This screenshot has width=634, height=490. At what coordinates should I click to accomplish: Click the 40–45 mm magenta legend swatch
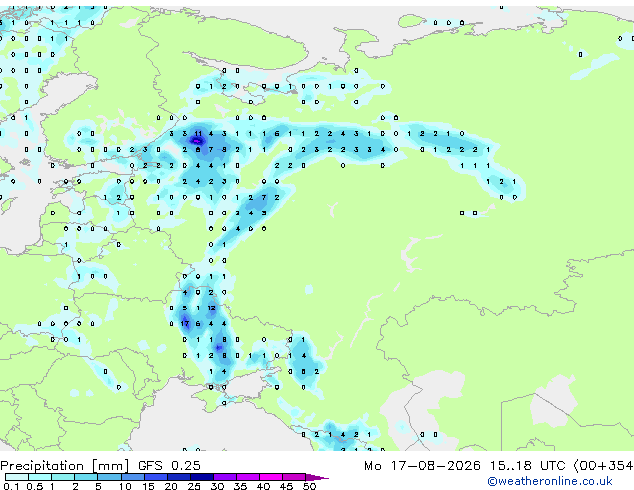coord(271,477)
